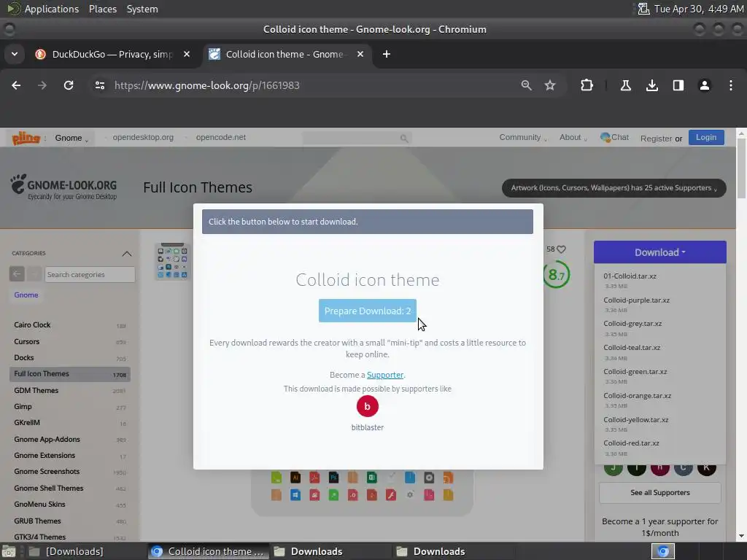Click the browser forward arrow
This screenshot has width=747, height=560.
[42, 85]
